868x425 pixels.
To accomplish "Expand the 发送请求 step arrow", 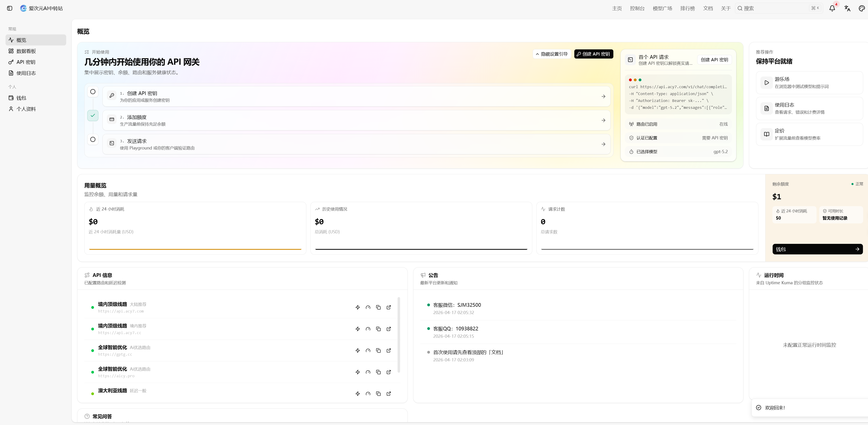I will 603,144.
